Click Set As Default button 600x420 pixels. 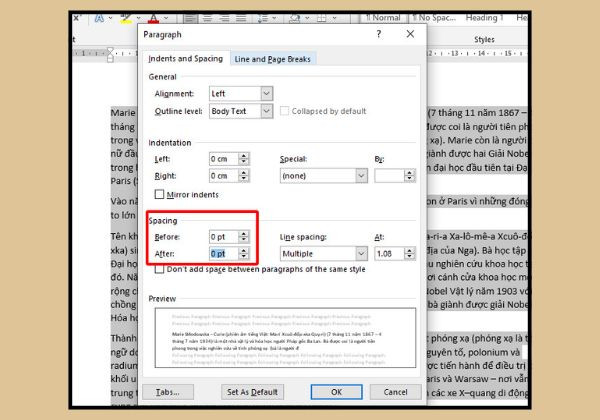click(252, 392)
